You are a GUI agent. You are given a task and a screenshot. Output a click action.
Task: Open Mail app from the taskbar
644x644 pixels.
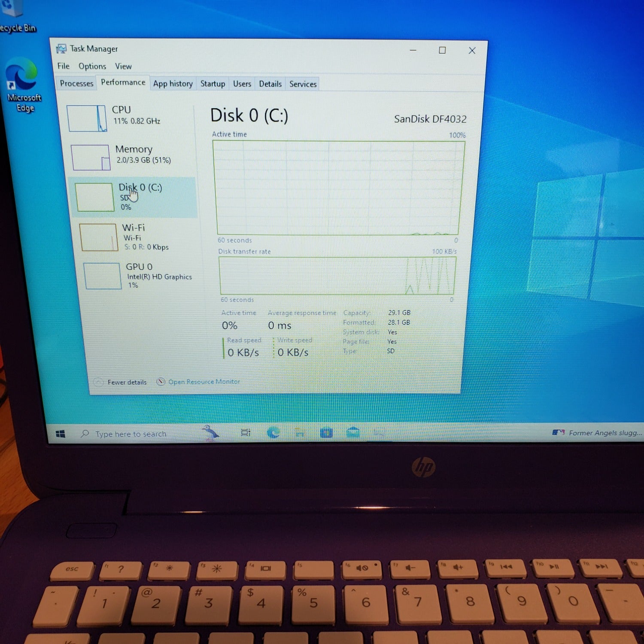[x=353, y=433]
